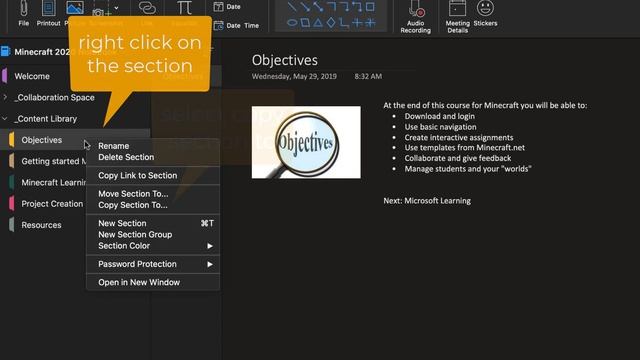Click the Objectives page title
This screenshot has height=360, width=640.
point(284,60)
